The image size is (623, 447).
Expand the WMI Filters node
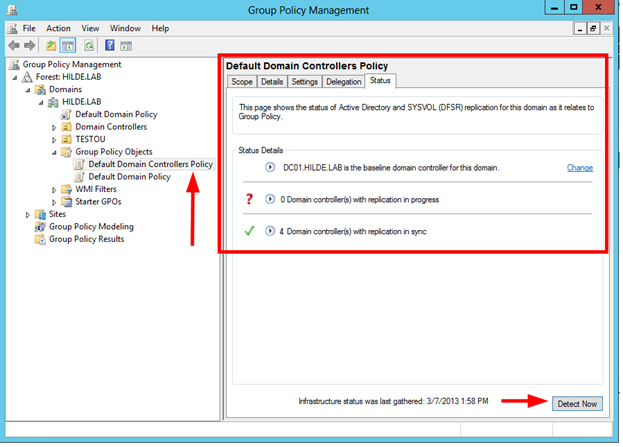coord(54,190)
